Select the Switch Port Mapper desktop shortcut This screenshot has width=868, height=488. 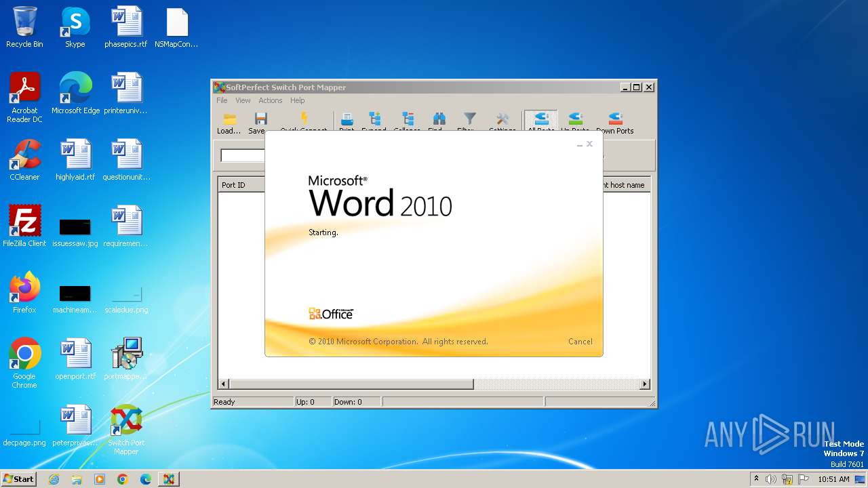[x=126, y=430]
